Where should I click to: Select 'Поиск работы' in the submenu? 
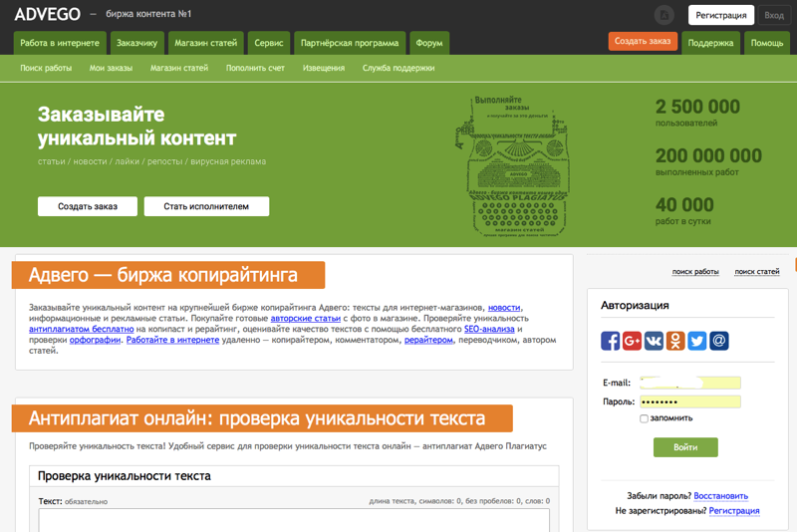click(x=46, y=68)
